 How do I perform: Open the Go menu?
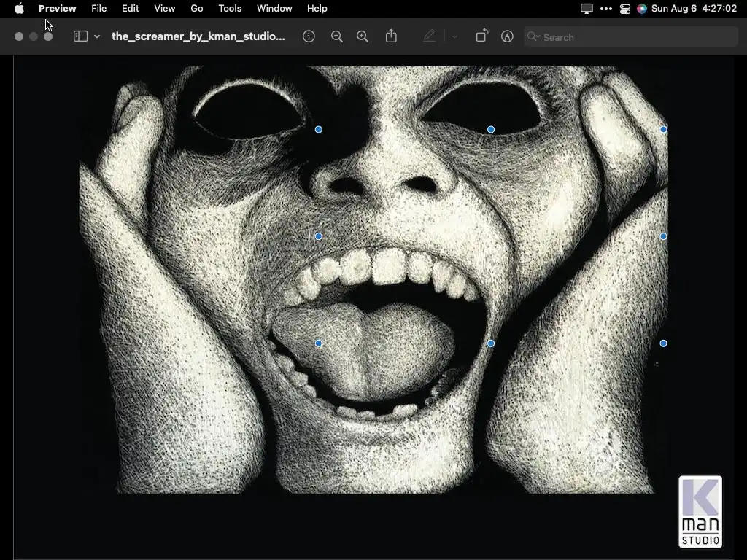tap(197, 8)
